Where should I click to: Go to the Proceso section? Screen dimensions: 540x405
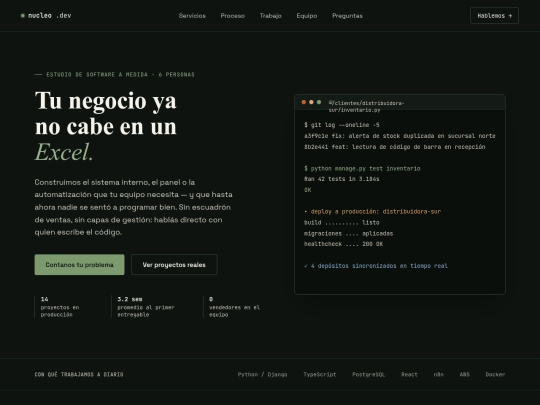233,16
